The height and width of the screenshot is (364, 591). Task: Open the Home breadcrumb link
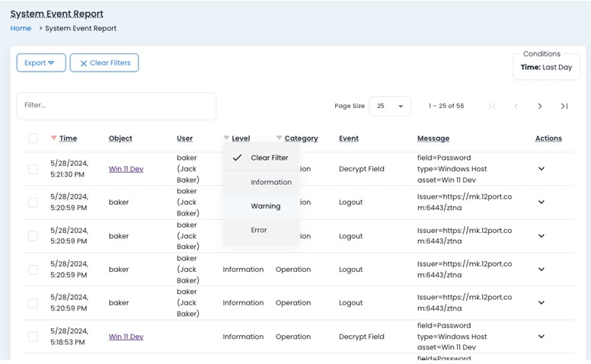coord(21,28)
